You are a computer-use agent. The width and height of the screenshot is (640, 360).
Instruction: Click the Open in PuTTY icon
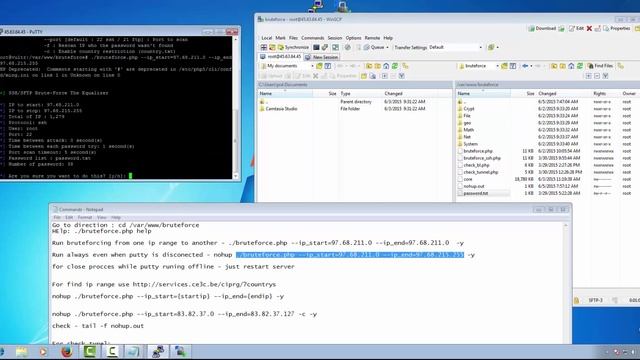click(325, 47)
